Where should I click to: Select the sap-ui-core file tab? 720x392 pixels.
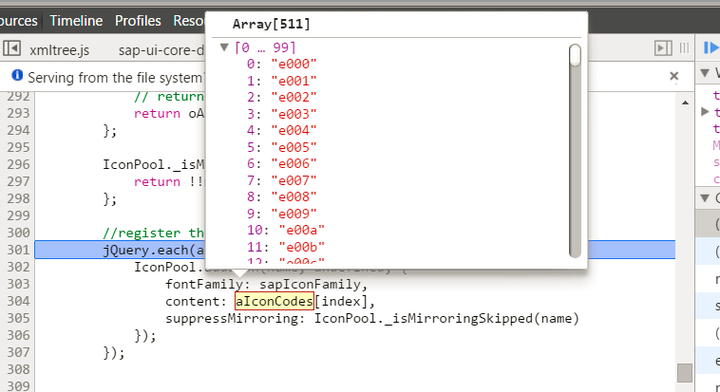point(161,50)
